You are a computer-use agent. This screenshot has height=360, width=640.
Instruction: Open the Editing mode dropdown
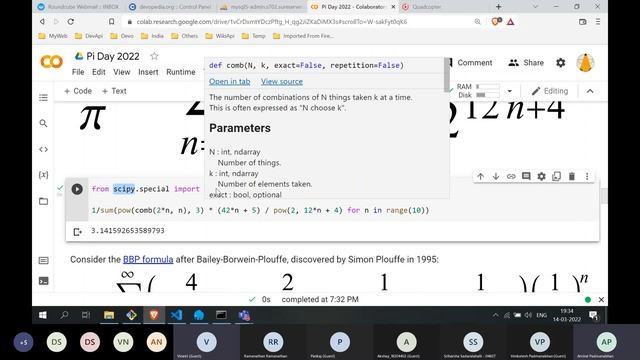[549, 91]
